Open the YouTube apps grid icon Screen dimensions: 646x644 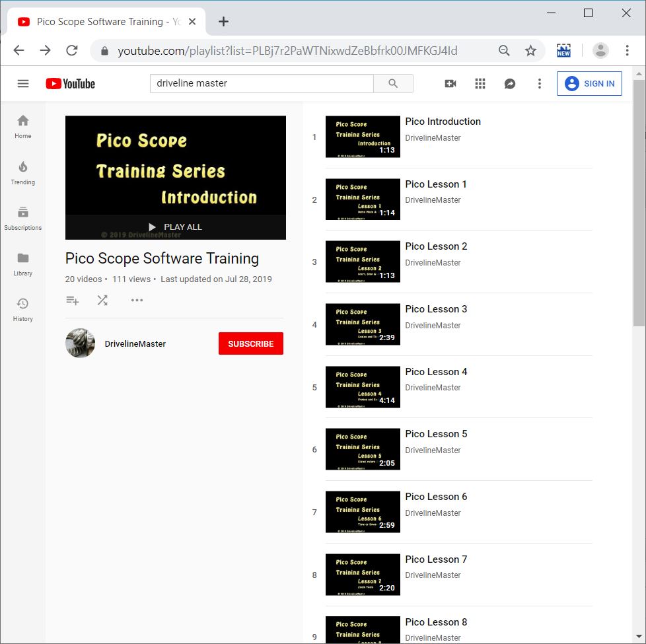(x=480, y=84)
